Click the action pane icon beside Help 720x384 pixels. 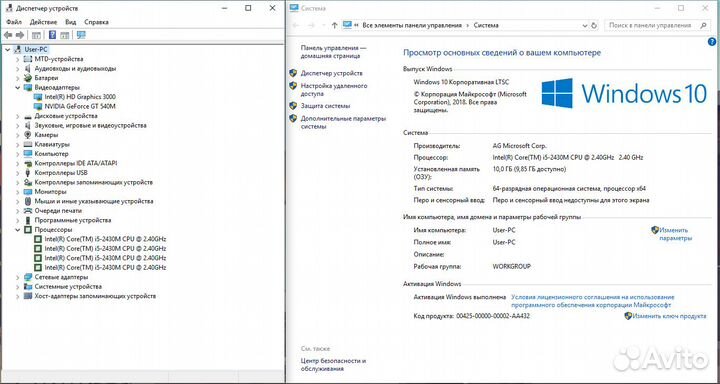65,35
